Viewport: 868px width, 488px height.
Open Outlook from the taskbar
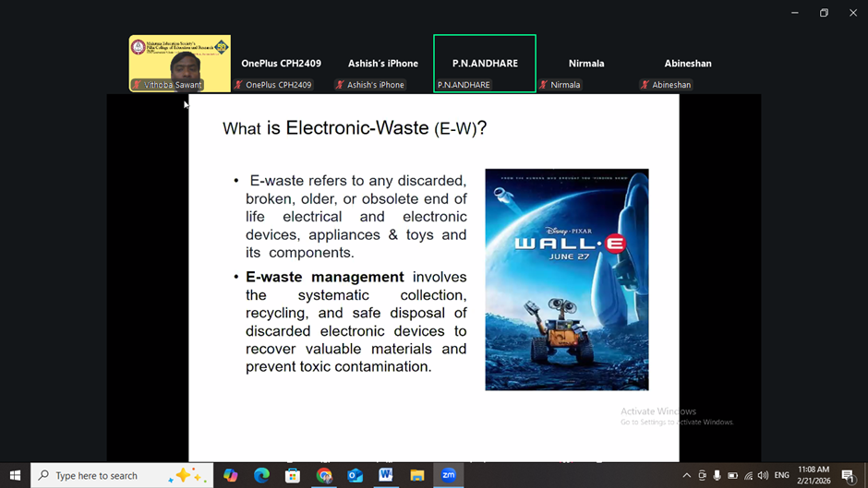click(356, 475)
